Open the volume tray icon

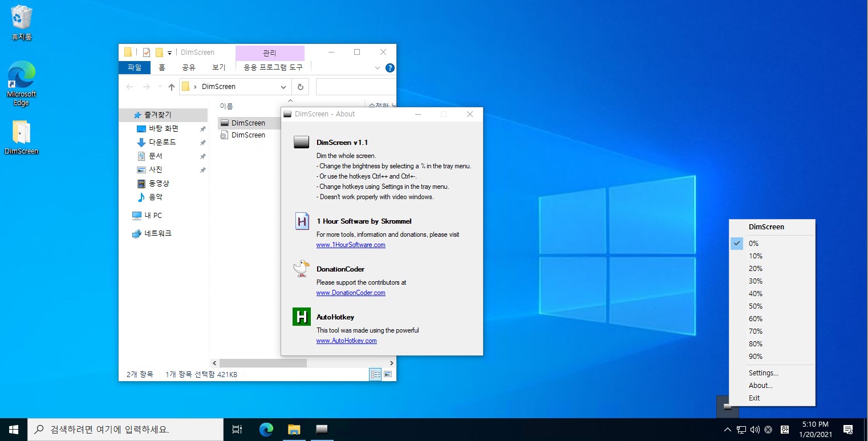click(x=755, y=430)
